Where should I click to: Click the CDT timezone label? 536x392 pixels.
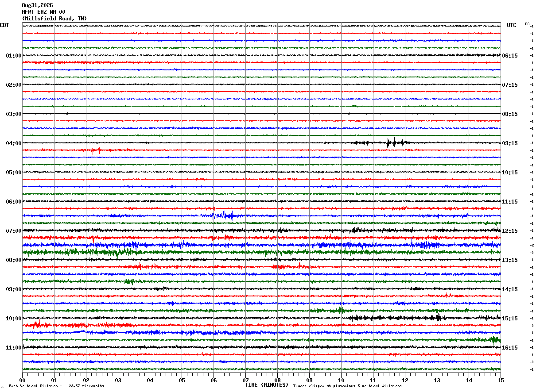(4, 25)
